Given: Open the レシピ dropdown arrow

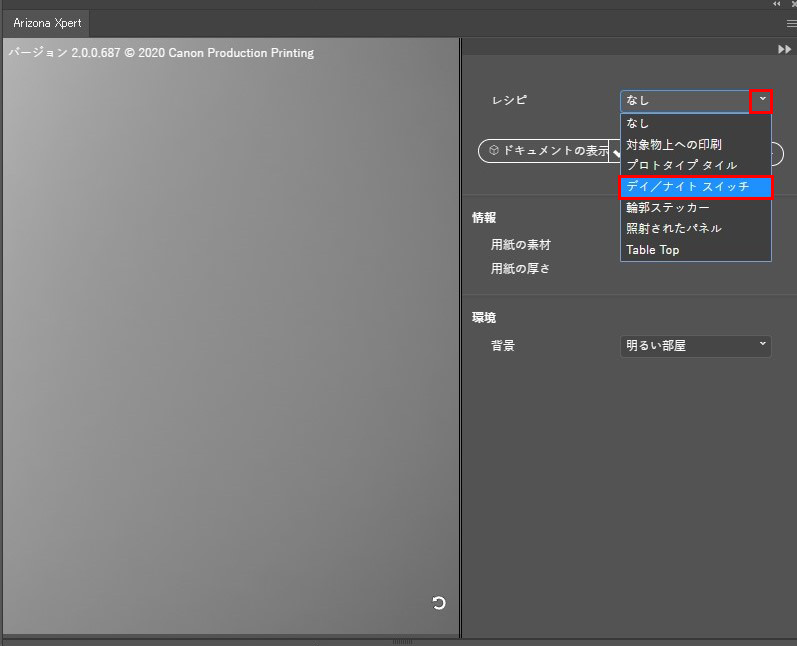Looking at the screenshot, I should coord(761,101).
